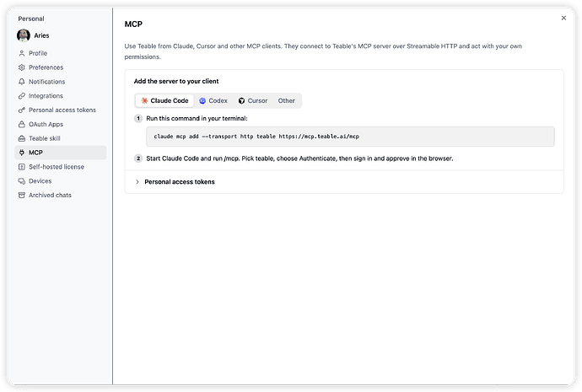
Task: Click the Profile person icon
Action: click(22, 53)
